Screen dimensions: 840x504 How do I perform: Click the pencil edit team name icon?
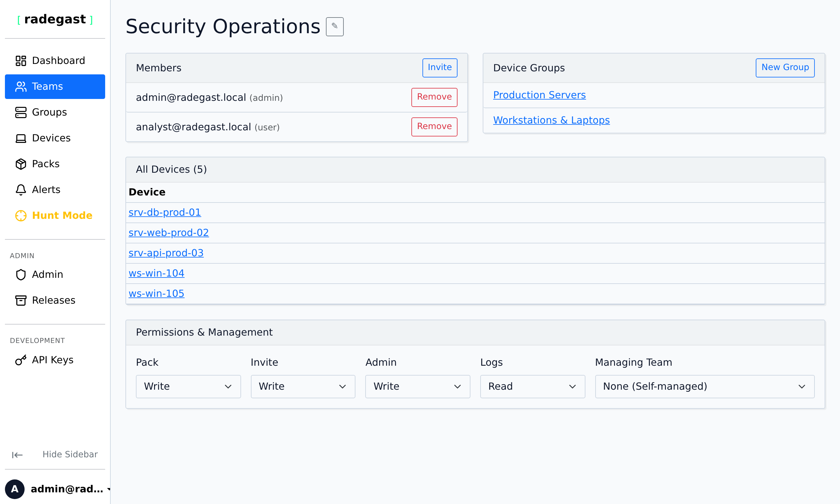(x=335, y=26)
